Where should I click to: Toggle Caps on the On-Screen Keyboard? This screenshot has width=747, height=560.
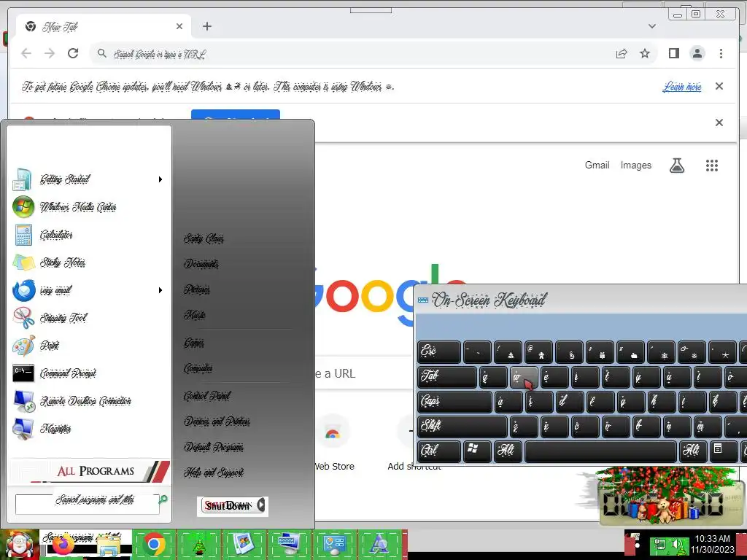(x=454, y=402)
